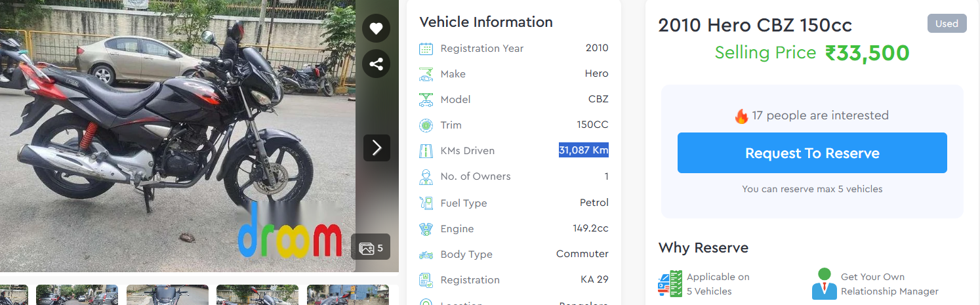980x305 pixels.
Task: Click the No. of Owners person icon
Action: point(426,176)
